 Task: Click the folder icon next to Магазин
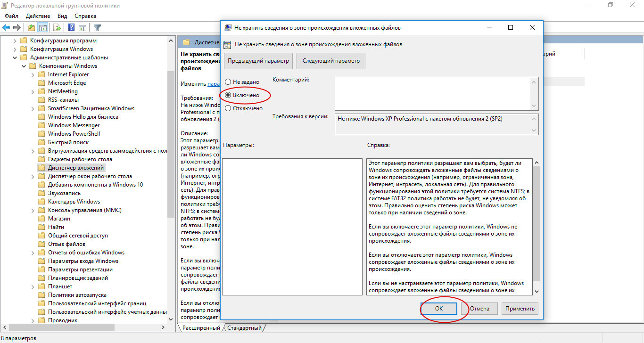[x=41, y=219]
